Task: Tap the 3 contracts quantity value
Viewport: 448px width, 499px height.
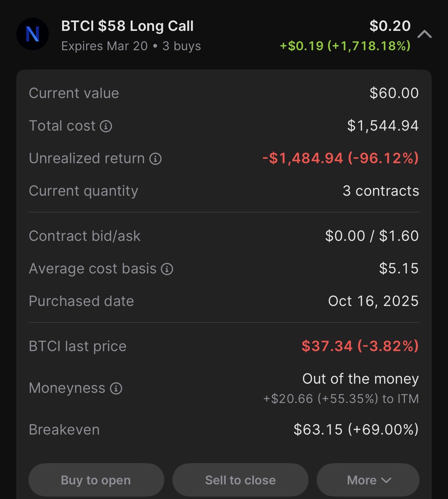Action: (381, 191)
